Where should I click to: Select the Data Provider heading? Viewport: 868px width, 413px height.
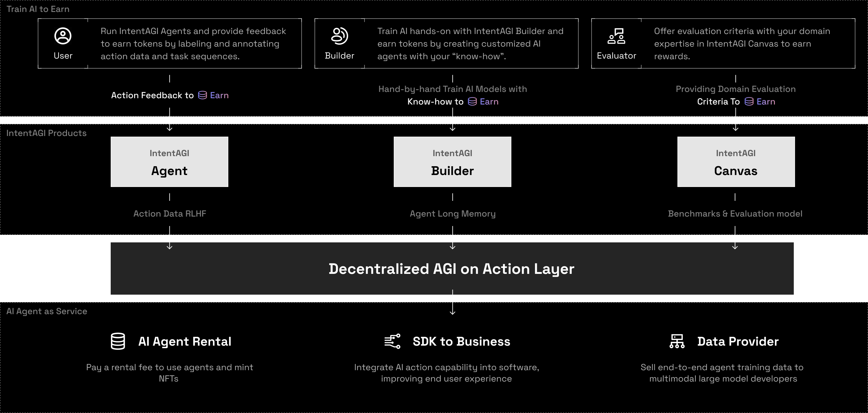(x=737, y=342)
